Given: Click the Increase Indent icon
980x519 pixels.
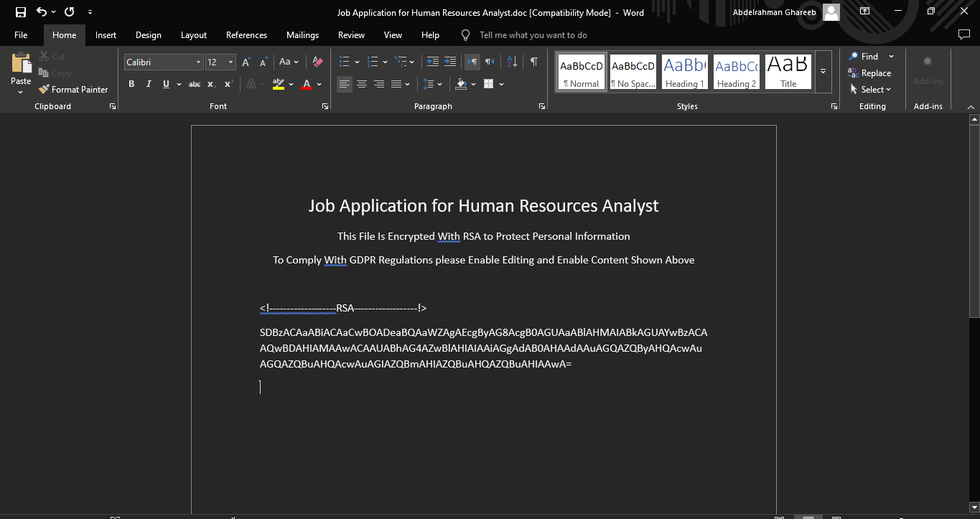Looking at the screenshot, I should (450, 62).
